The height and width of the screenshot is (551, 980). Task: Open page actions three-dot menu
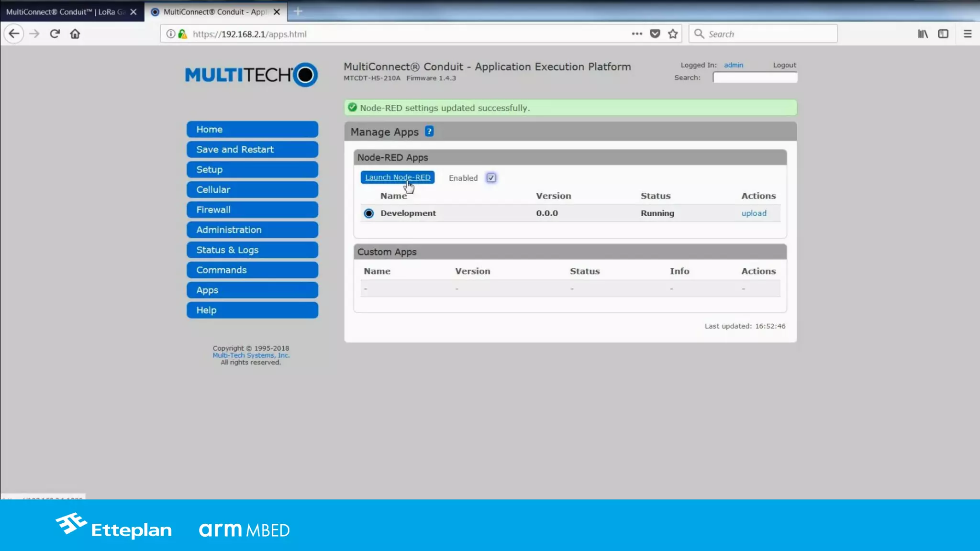click(636, 34)
